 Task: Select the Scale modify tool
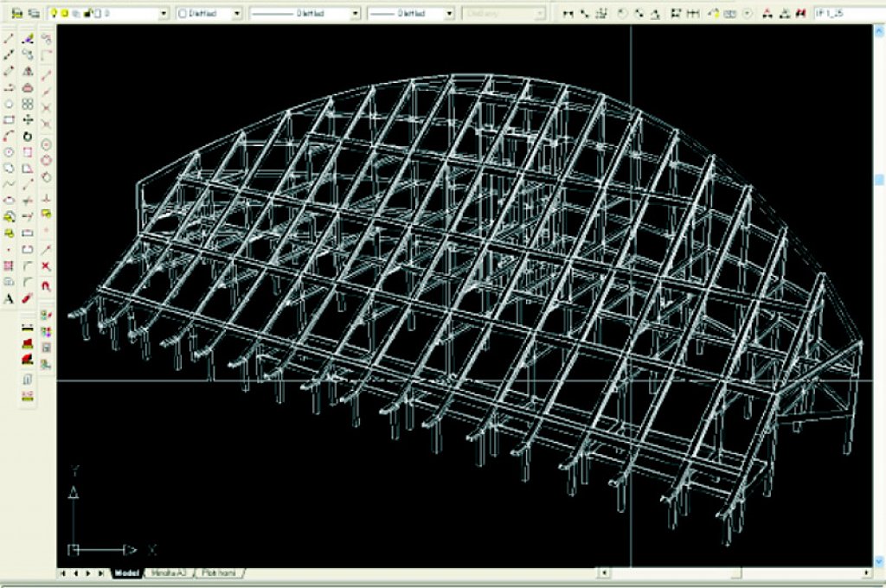[x=28, y=152]
